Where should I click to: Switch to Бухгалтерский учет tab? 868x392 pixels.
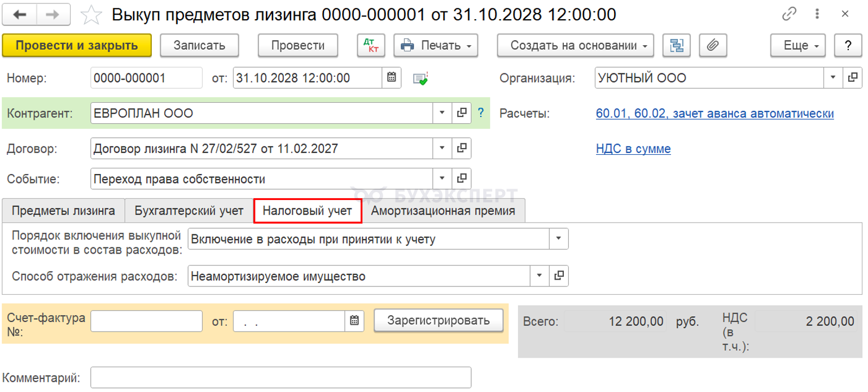[x=189, y=211]
